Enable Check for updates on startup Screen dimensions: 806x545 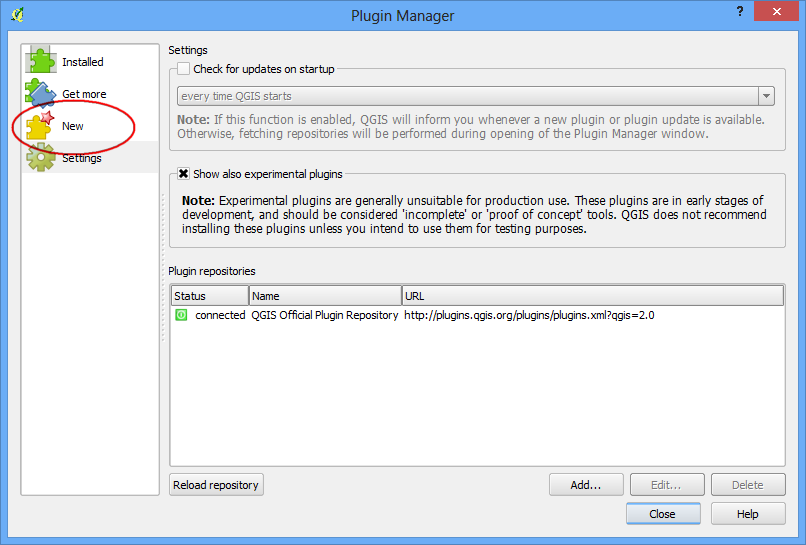[184, 69]
